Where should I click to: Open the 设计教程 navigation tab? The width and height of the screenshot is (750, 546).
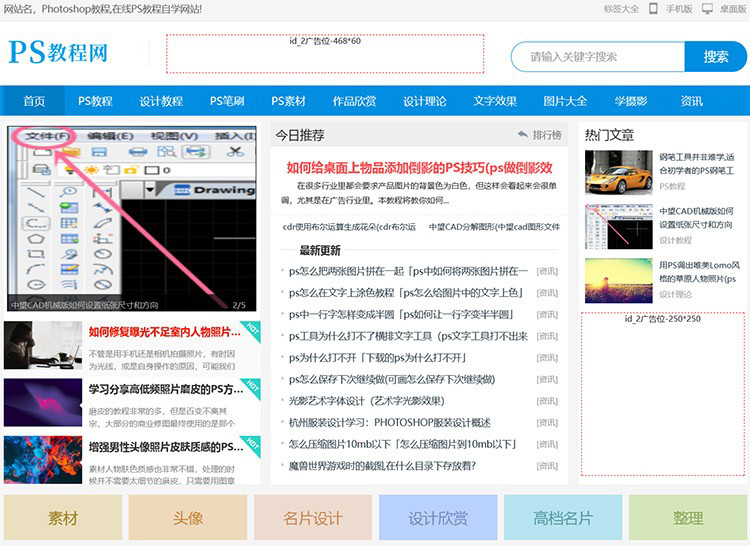tap(161, 101)
